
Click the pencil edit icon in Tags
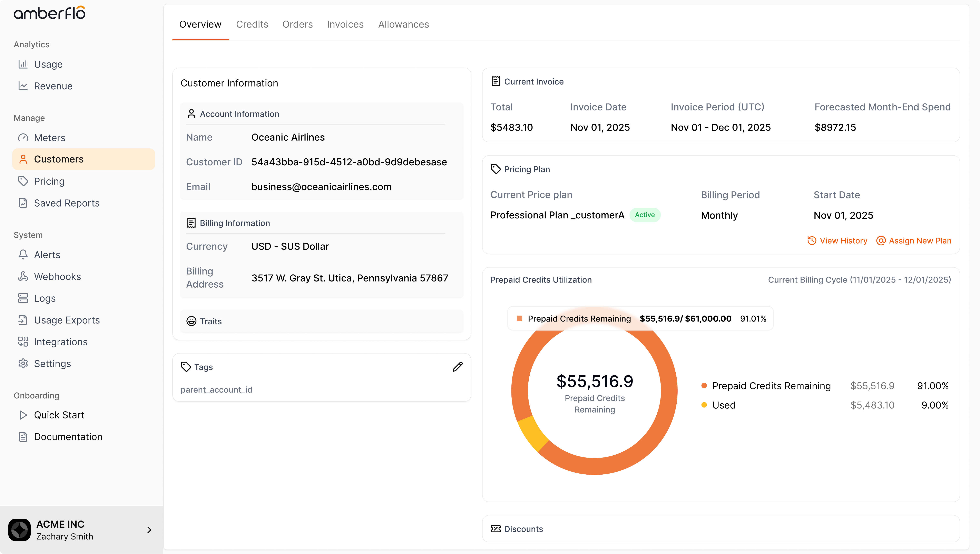pos(458,367)
